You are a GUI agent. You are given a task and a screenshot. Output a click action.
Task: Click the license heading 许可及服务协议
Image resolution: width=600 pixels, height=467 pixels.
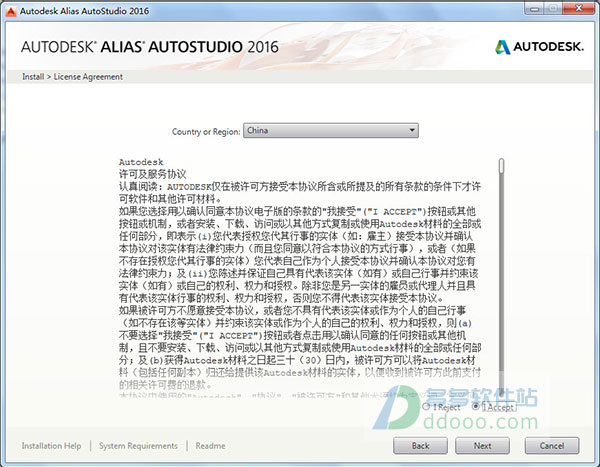pyautogui.click(x=152, y=174)
